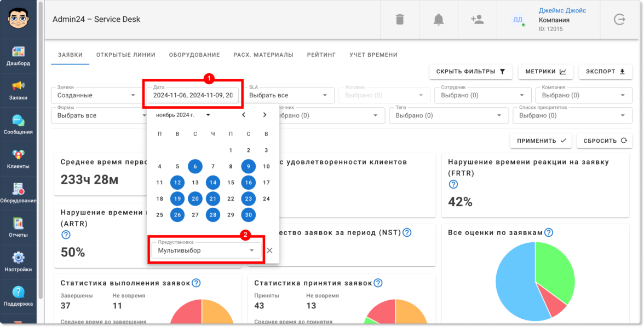Toggle day 15 in November calendar

coord(231,183)
